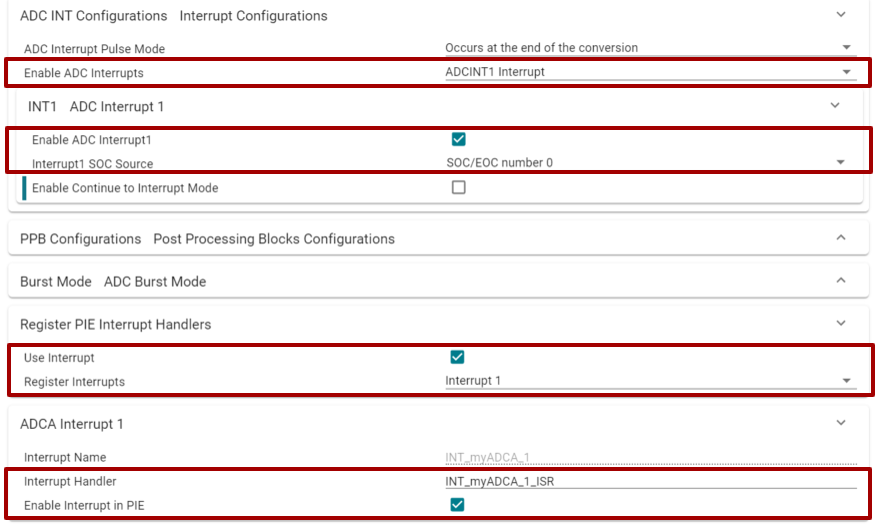Click the Register PIE Interrupt Handlers title
This screenshot has height=526, width=878.
(115, 325)
